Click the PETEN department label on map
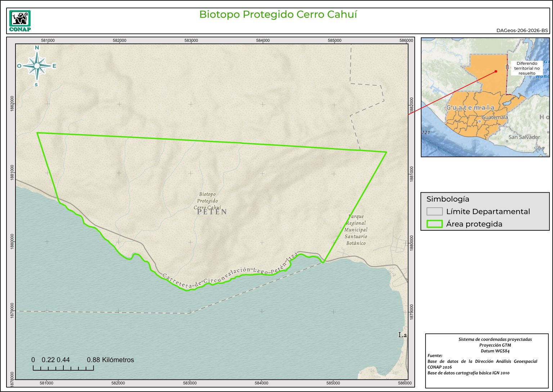The height and width of the screenshot is (392, 553). pyautogui.click(x=212, y=212)
